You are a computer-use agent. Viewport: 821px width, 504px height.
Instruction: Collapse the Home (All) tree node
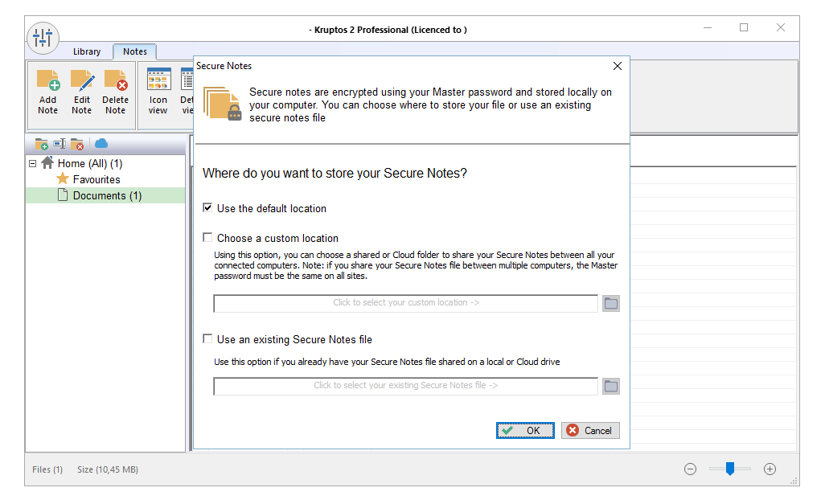pyautogui.click(x=33, y=163)
